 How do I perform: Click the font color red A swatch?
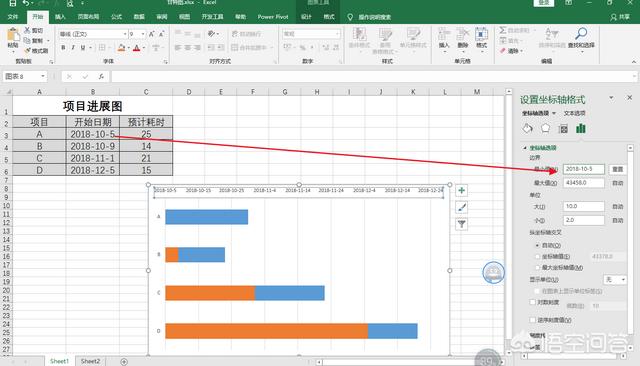[137, 48]
